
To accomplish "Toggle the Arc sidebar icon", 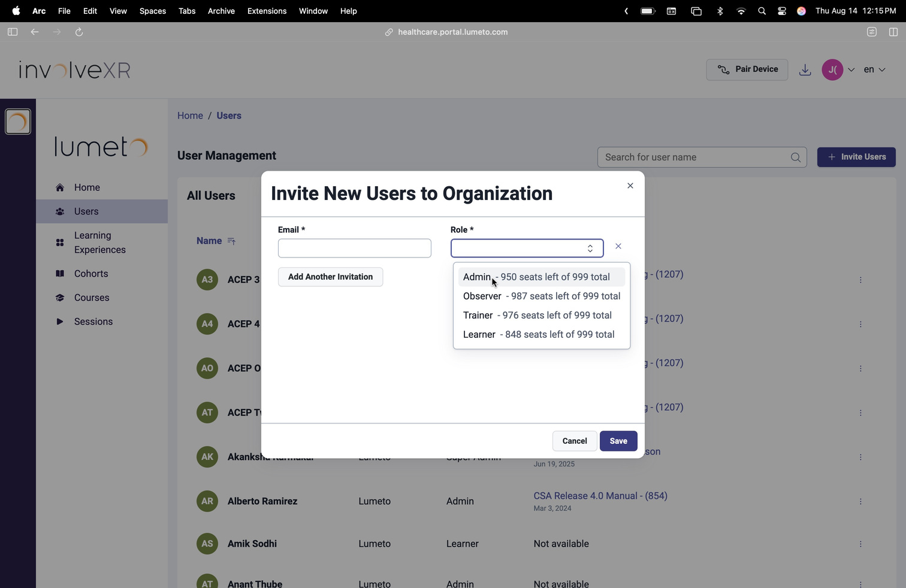I will [x=13, y=32].
